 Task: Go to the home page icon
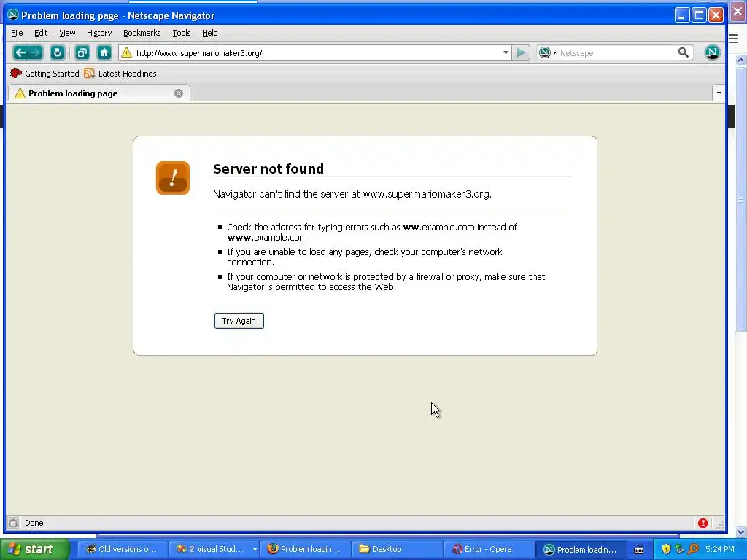click(x=104, y=52)
